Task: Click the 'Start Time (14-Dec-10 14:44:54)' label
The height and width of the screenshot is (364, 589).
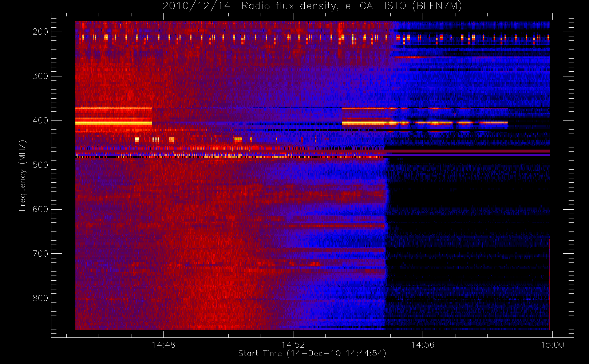Action: [312, 353]
